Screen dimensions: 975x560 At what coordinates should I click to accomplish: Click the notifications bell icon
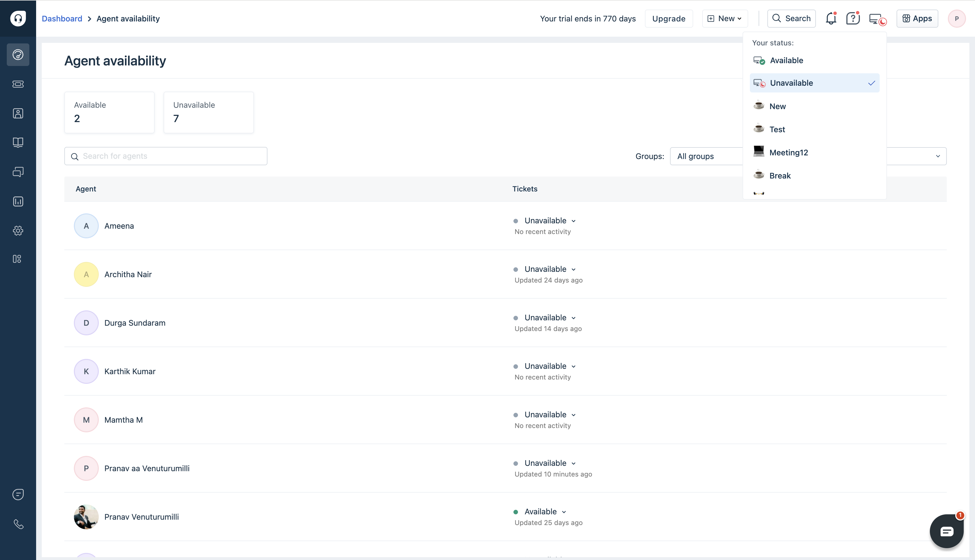[x=831, y=18]
